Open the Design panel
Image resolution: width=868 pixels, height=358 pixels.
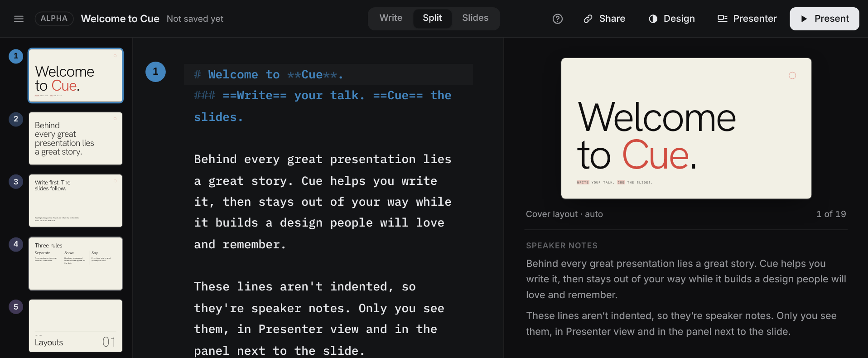pos(672,19)
